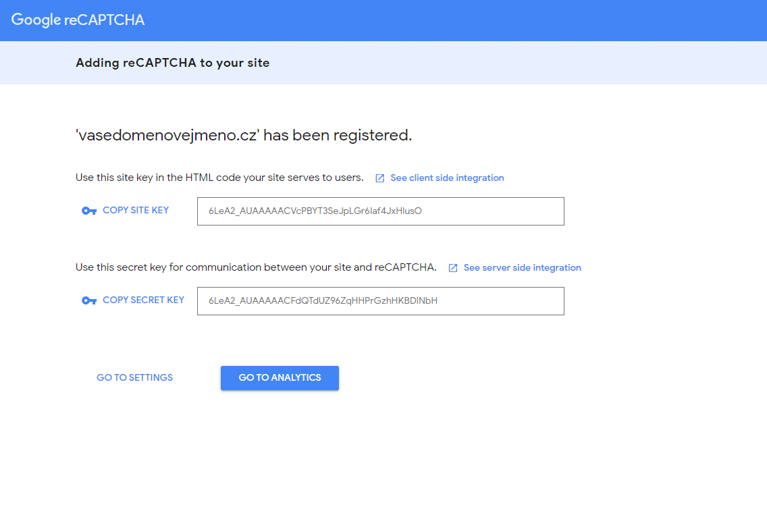Click the light blue subheader banner

point(383,63)
